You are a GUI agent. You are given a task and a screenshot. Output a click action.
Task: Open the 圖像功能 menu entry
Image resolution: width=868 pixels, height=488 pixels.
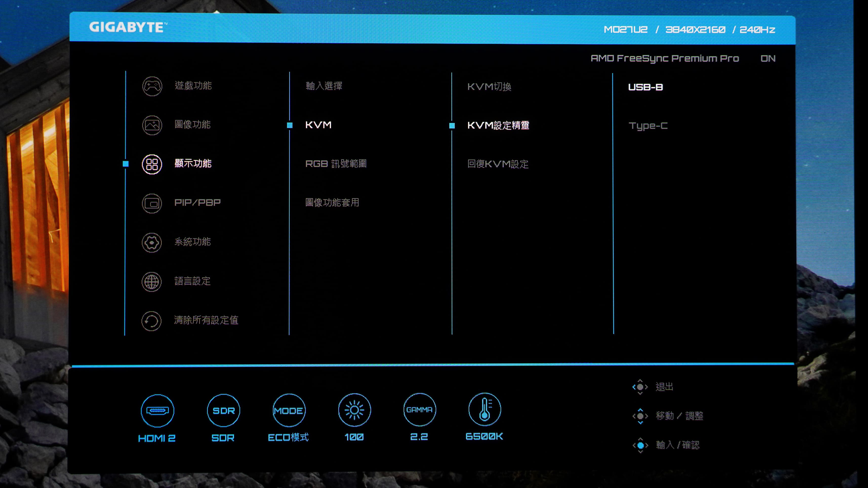click(192, 125)
